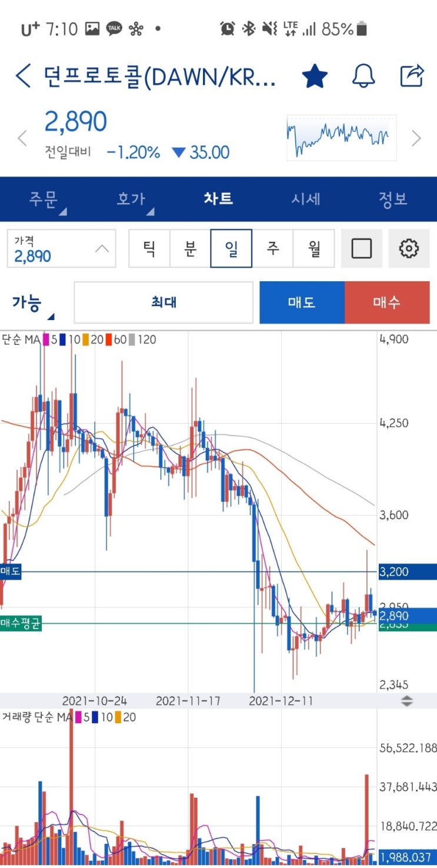Open the mini price chart thumbnail

(x=341, y=138)
